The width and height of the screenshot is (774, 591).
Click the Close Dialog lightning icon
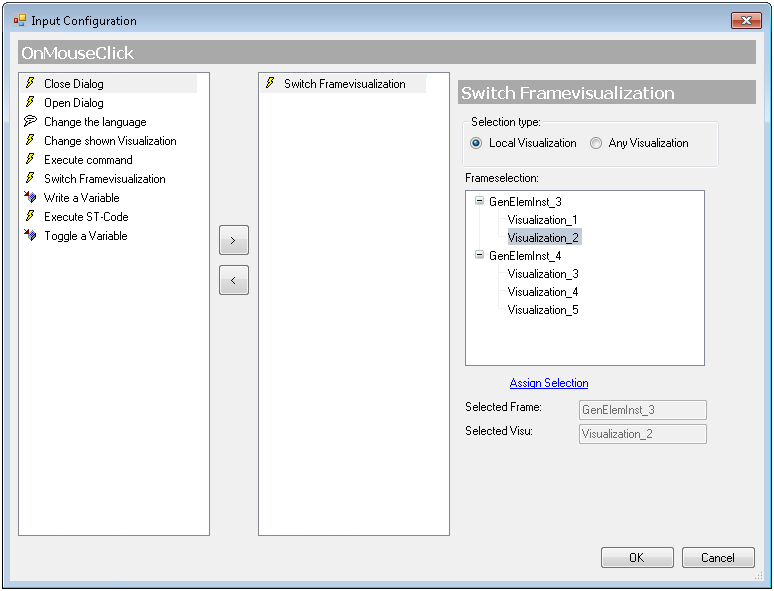click(x=30, y=83)
